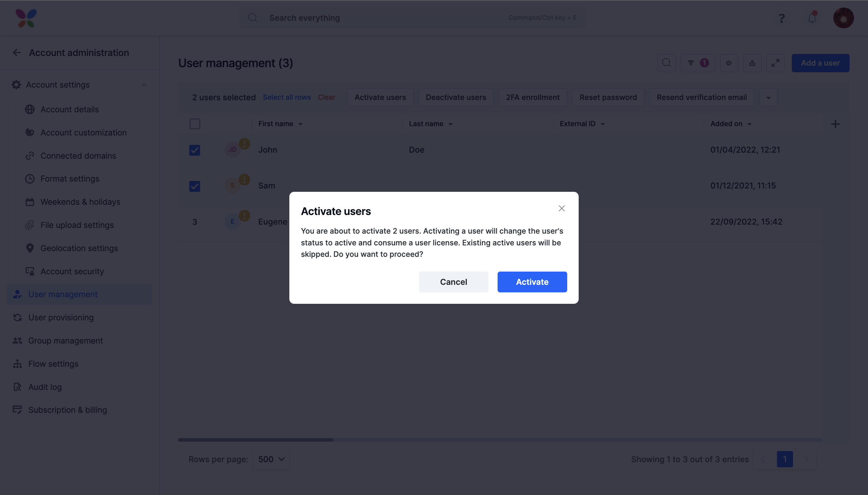Open File upload settings

point(77,225)
